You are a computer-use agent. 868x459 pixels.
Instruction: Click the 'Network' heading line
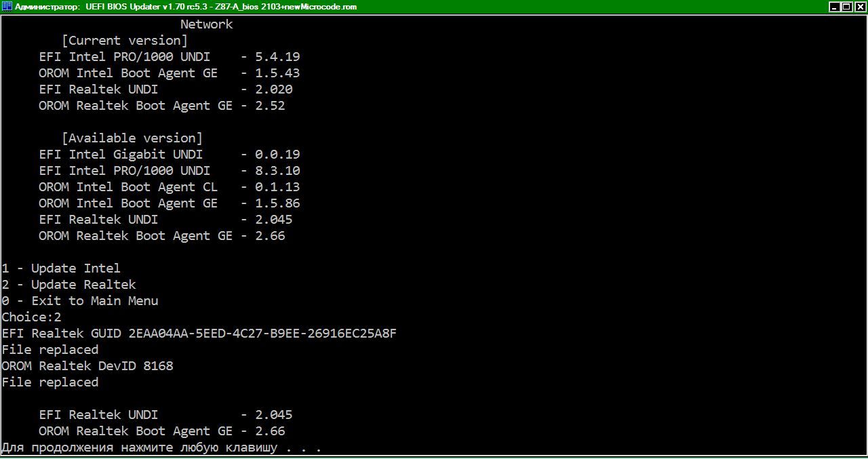coord(206,24)
